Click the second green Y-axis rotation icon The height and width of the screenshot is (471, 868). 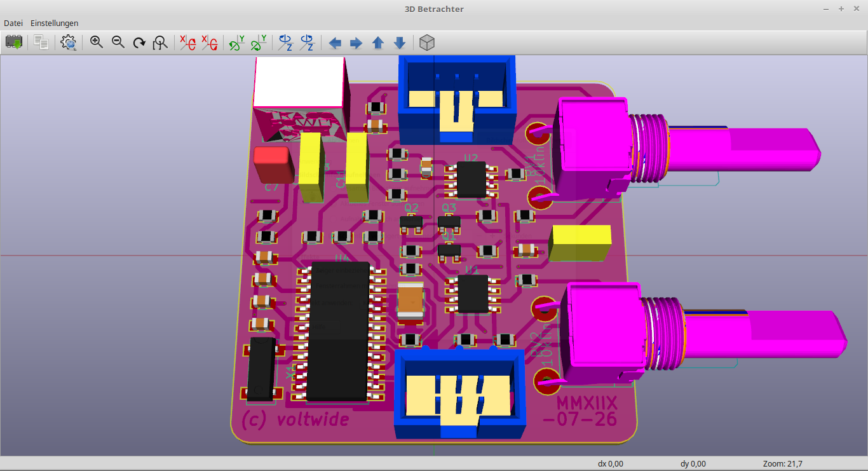point(259,43)
